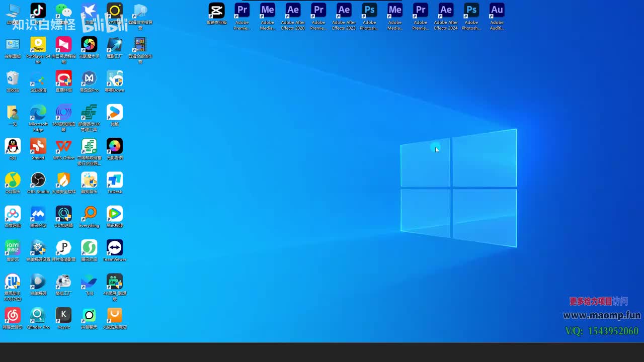Select the QQ penguin desktop shortcut
644x362 pixels.
13,146
